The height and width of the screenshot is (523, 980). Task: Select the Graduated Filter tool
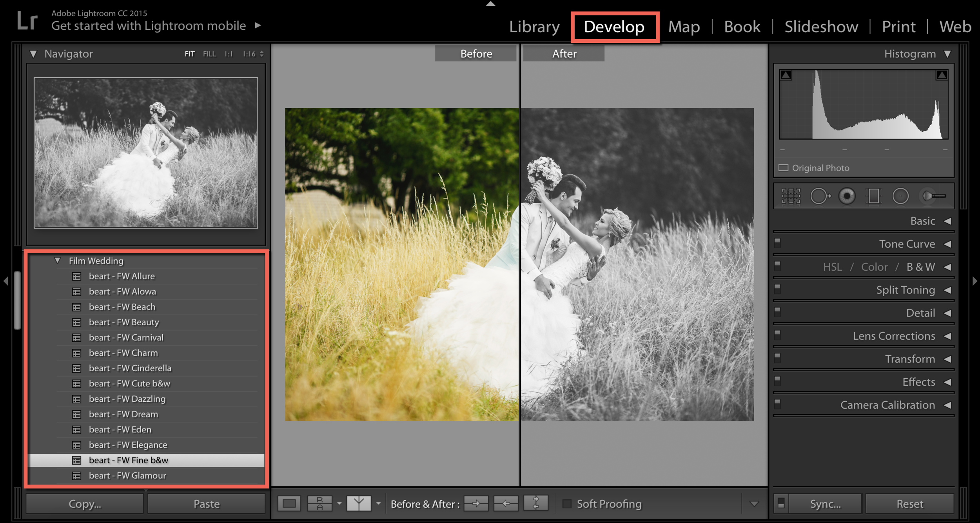click(874, 196)
